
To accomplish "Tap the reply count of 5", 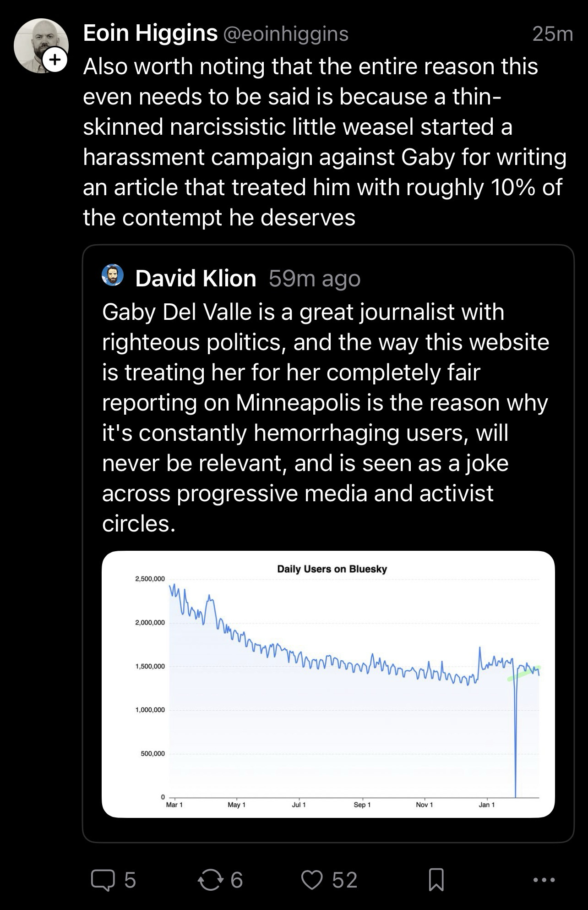I will point(130,880).
